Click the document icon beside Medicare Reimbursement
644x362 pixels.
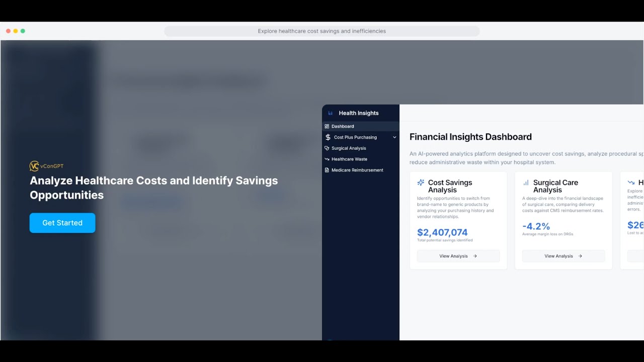point(327,170)
